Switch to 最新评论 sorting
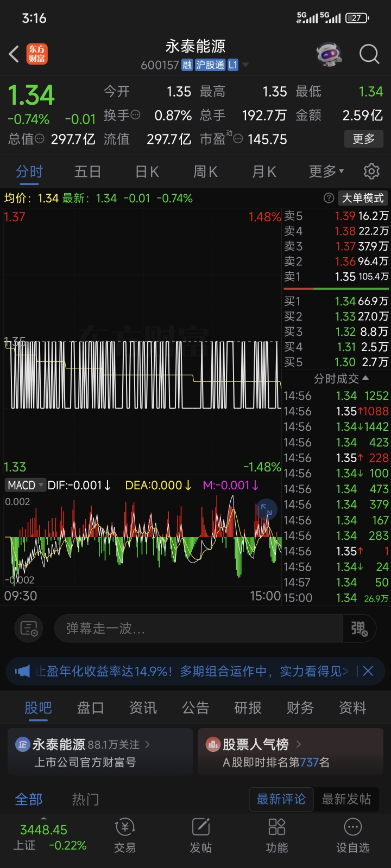The image size is (391, 868). tap(281, 799)
